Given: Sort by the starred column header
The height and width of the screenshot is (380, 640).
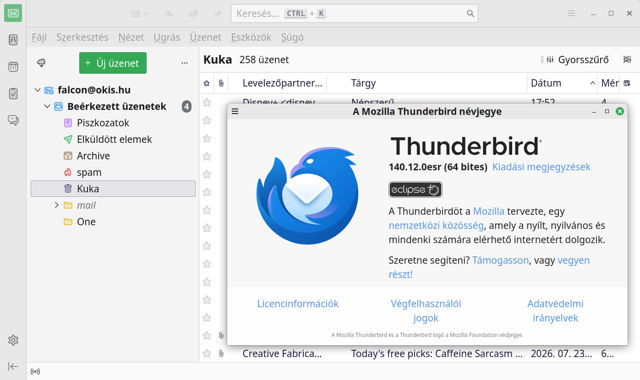Looking at the screenshot, I should click(x=207, y=83).
